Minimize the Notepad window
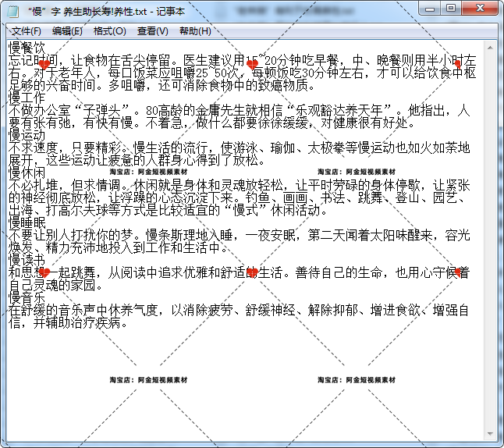Image resolution: width=504 pixels, height=448 pixels. point(431,9)
